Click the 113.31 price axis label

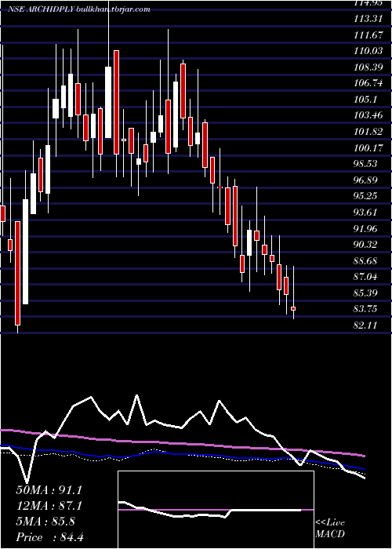pos(367,20)
